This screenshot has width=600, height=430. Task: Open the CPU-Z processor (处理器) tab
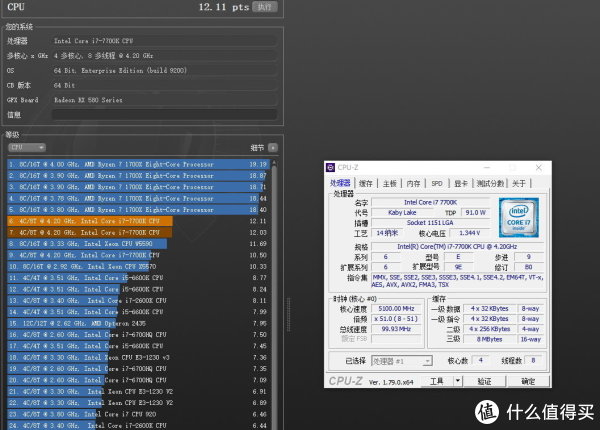(340, 183)
